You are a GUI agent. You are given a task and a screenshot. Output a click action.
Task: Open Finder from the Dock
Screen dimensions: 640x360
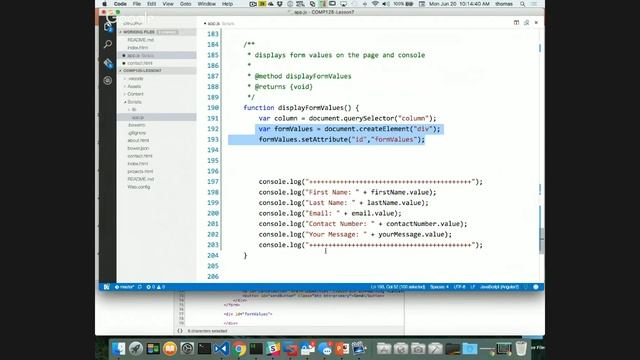click(119, 349)
